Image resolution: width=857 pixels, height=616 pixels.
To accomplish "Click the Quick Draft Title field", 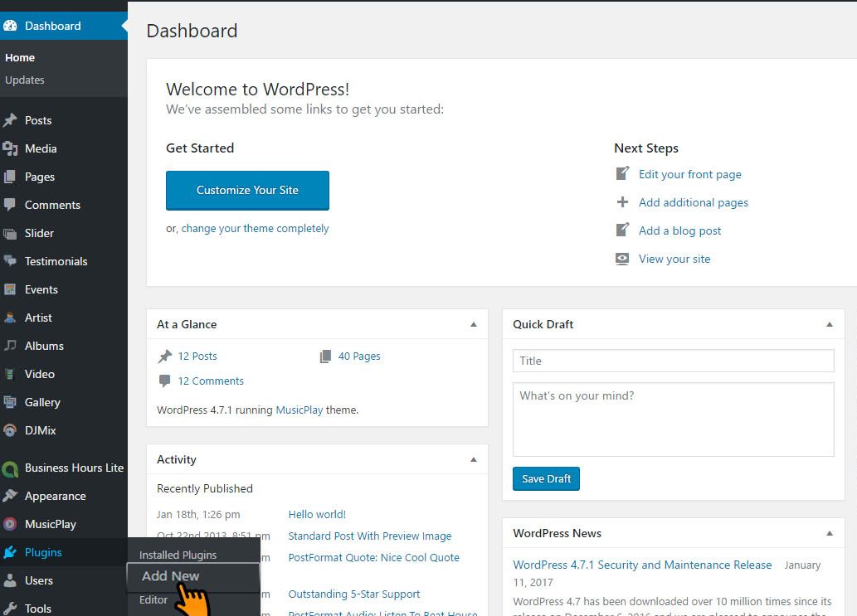I will [674, 361].
